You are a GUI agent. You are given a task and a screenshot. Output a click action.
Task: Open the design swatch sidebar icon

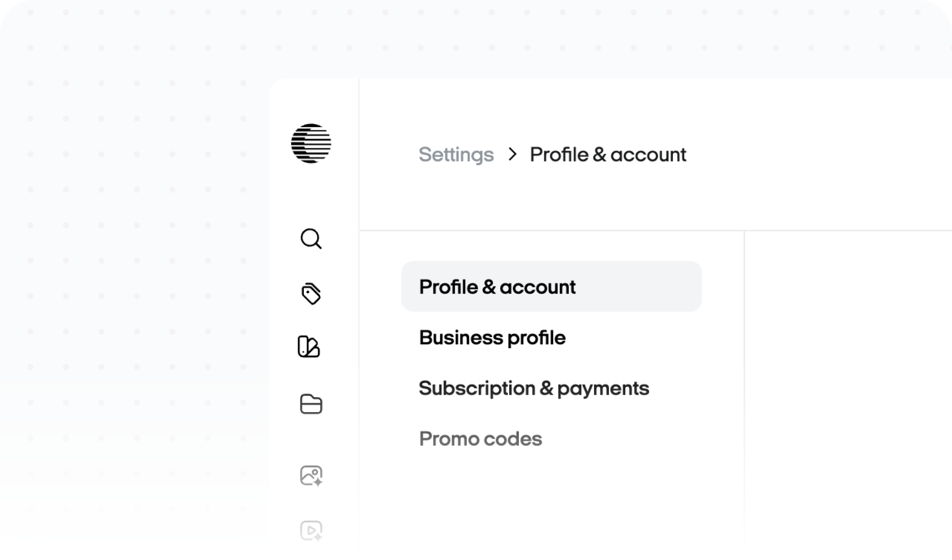[x=309, y=347]
